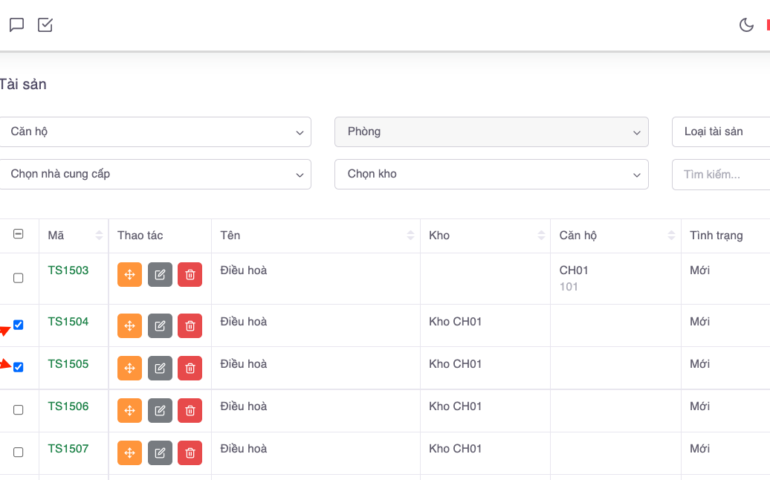Click delete trash icon for TS1507

(190, 453)
